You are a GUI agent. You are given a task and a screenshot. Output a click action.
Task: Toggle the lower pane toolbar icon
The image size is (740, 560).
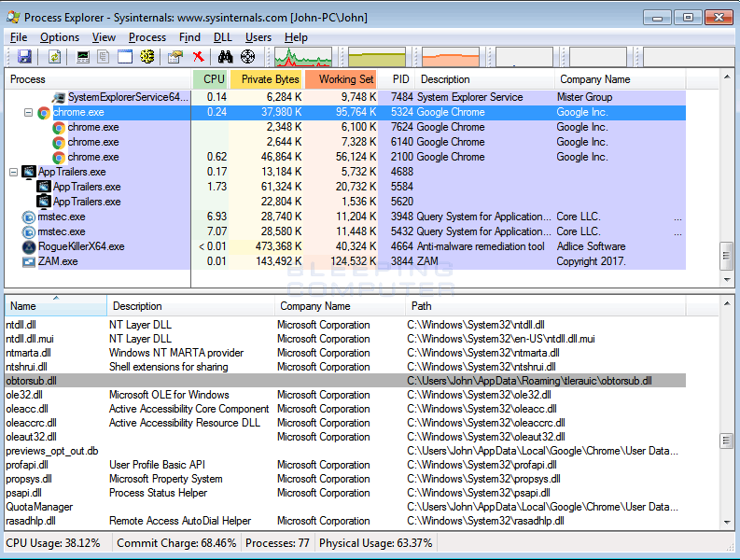(125, 57)
